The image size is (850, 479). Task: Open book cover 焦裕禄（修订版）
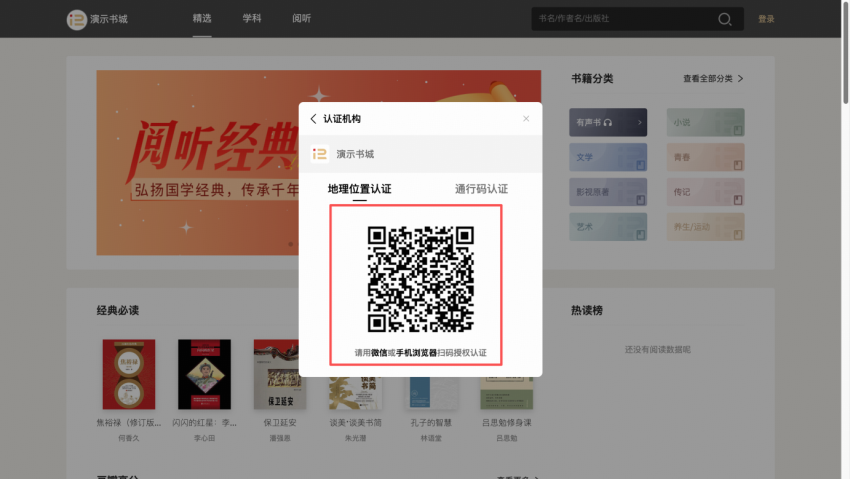[x=129, y=374]
